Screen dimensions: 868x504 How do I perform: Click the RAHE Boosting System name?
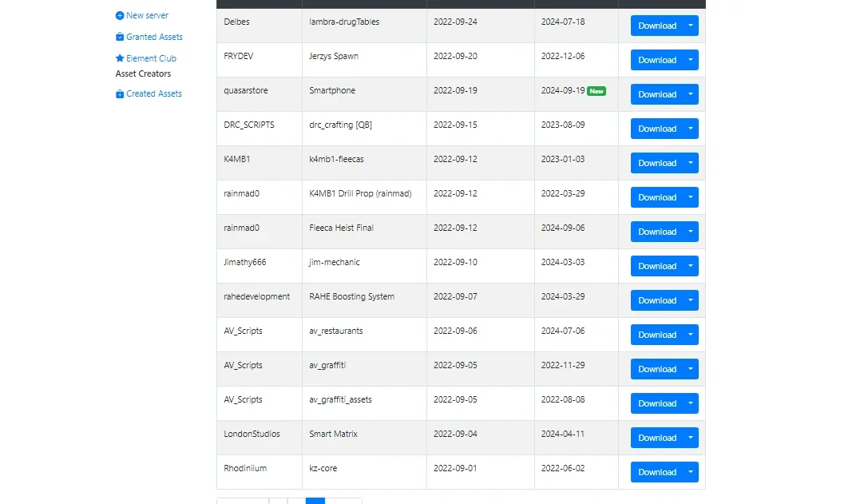pyautogui.click(x=352, y=296)
